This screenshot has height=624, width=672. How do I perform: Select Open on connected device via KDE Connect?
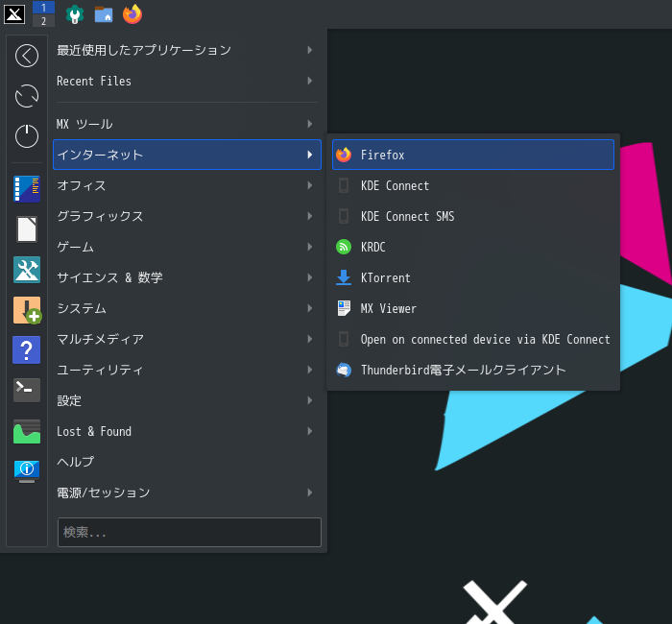click(473, 339)
